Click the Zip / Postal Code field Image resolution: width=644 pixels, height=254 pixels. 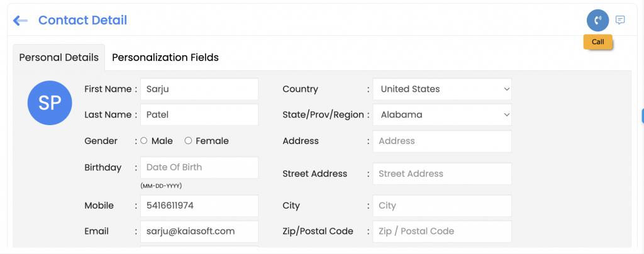pos(442,231)
